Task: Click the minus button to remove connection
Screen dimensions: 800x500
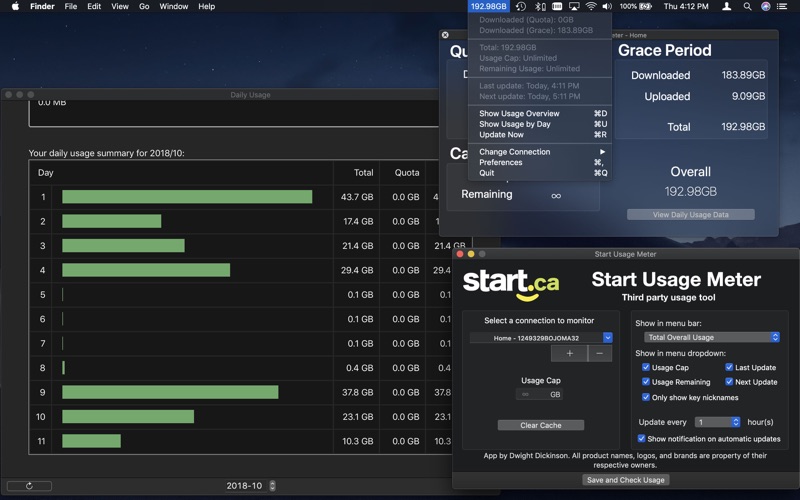Action: coord(600,353)
